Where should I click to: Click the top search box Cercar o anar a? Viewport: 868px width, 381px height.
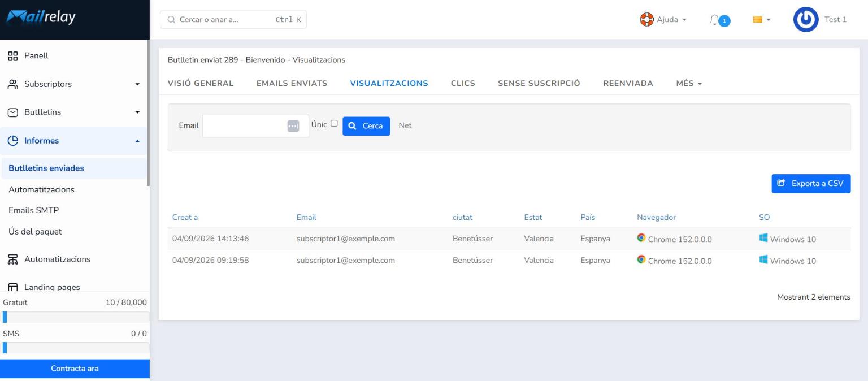coord(233,20)
